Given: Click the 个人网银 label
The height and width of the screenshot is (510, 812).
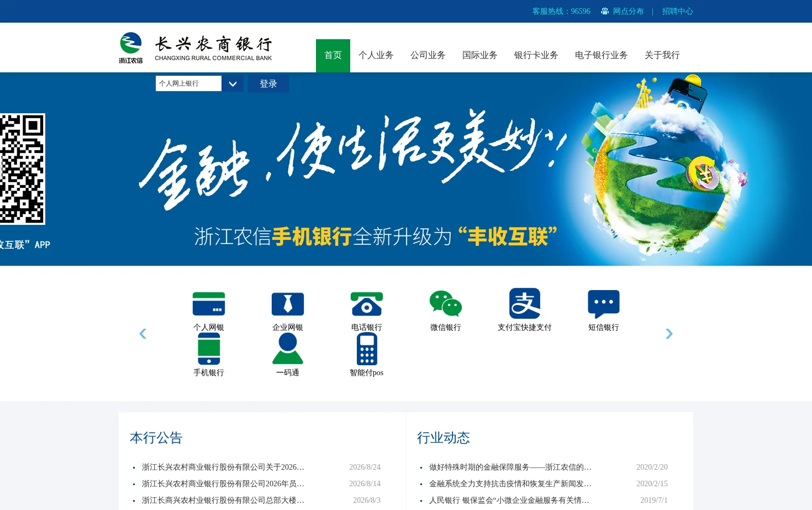Looking at the screenshot, I should (x=209, y=328).
